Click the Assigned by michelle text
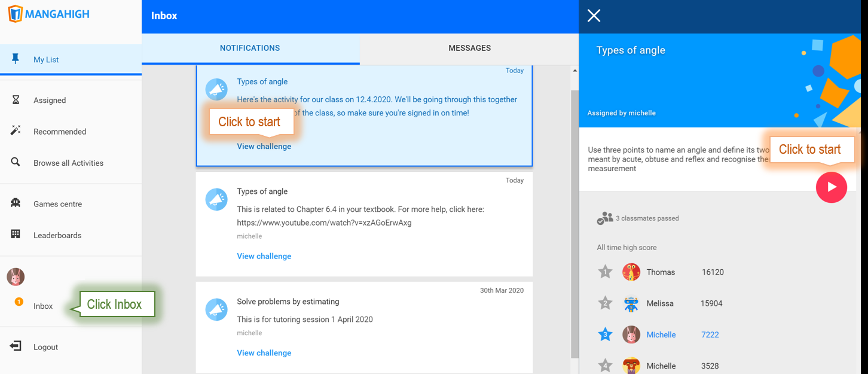Image resolution: width=868 pixels, height=374 pixels. pos(622,113)
